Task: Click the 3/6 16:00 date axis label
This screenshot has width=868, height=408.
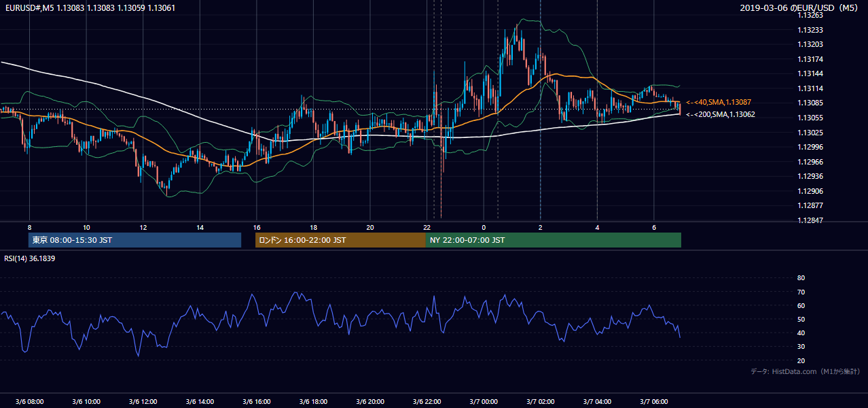Action: 256,402
